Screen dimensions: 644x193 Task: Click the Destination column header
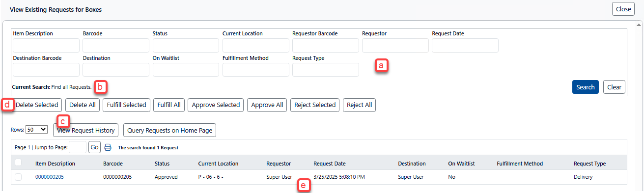[x=412, y=164]
